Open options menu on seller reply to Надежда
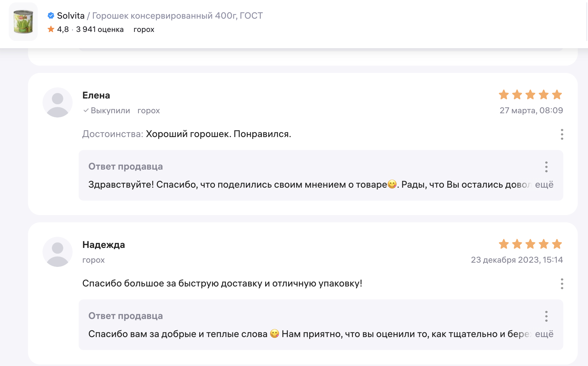588x366 pixels. point(546,316)
